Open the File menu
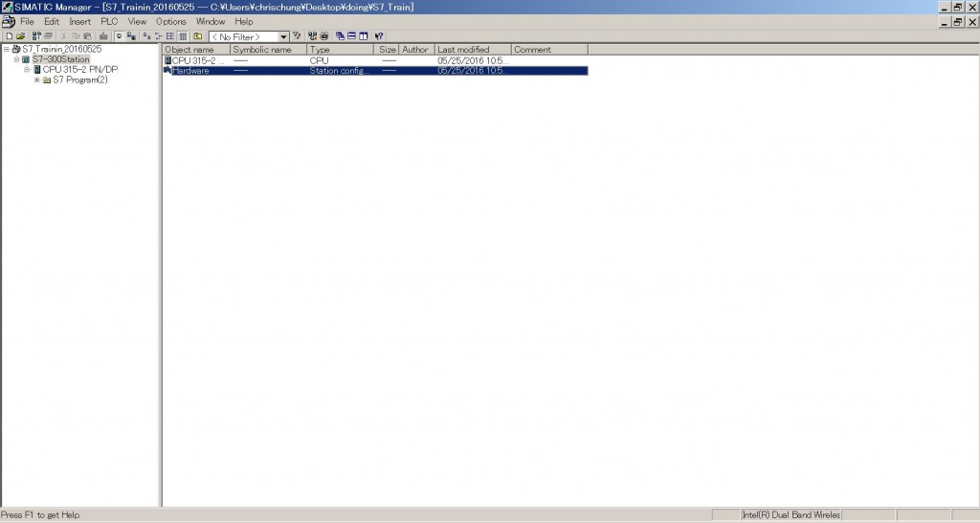Viewport: 980px width, 523px height. click(x=27, y=21)
